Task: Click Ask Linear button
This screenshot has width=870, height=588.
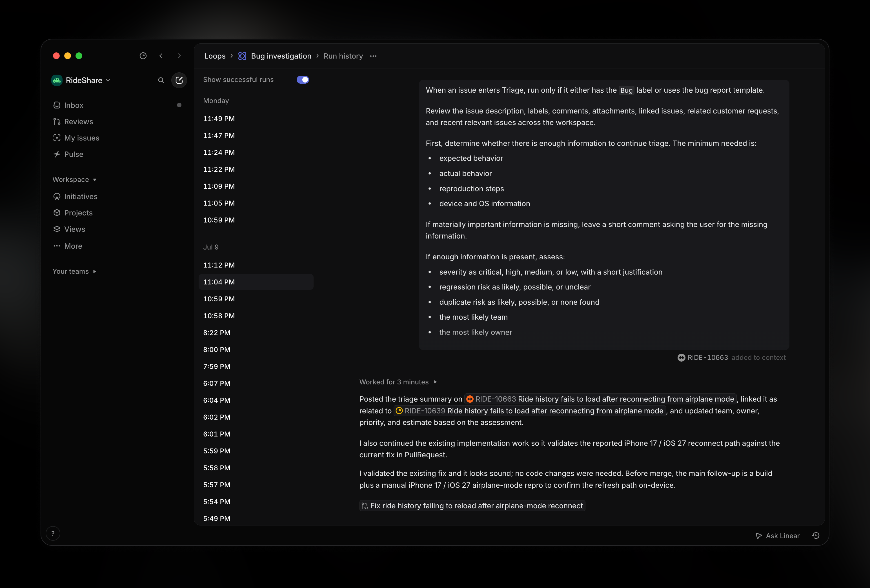Action: pos(778,536)
